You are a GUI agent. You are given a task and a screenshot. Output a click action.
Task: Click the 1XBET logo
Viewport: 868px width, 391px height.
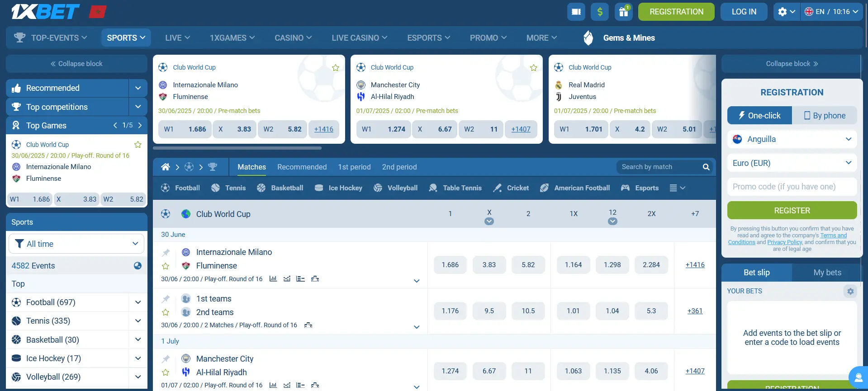click(45, 12)
